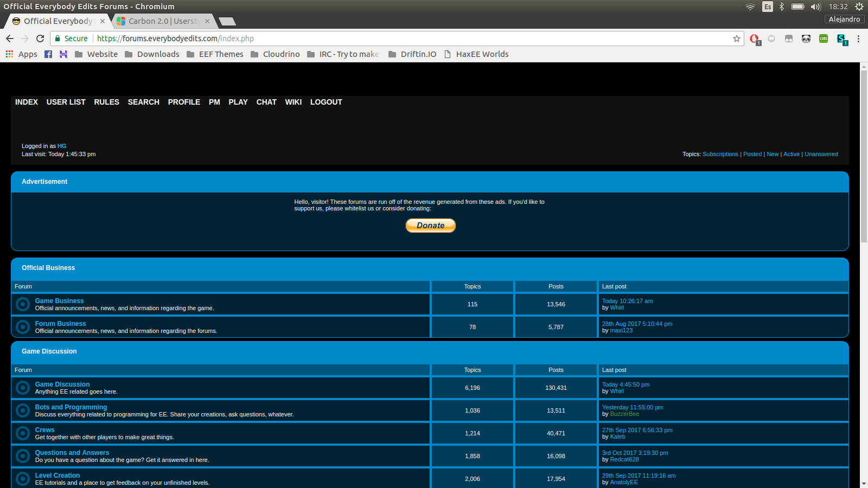Open the Level Creation forum
Viewport: 868px width, 488px height.
pos(58,476)
